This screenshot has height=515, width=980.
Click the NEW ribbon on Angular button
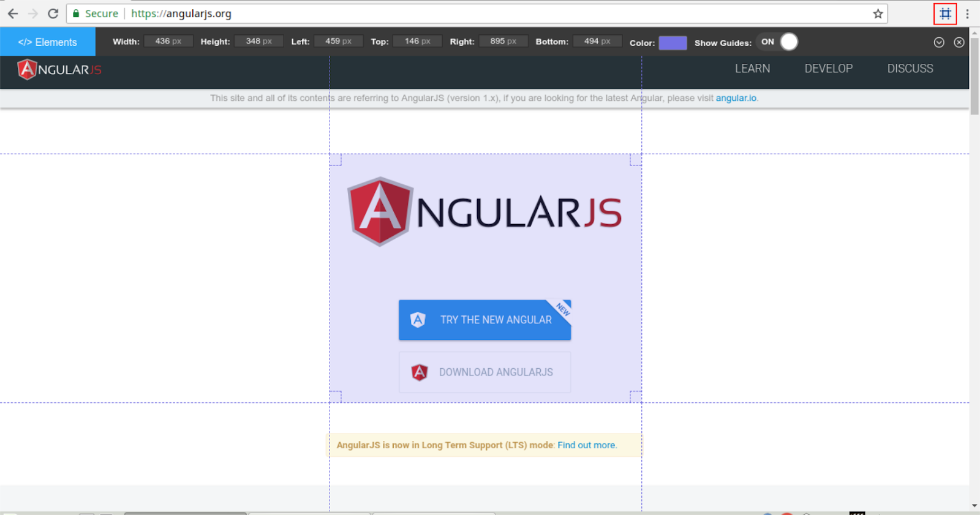pyautogui.click(x=563, y=308)
